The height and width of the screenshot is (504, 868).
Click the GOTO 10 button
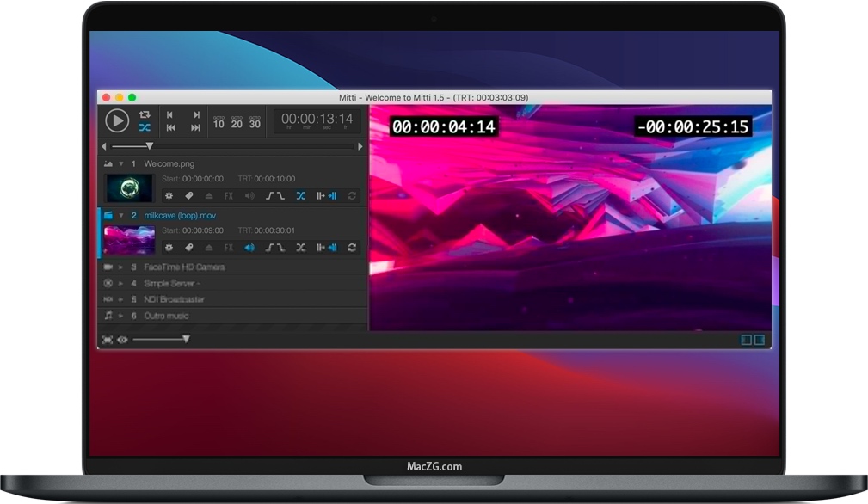219,123
